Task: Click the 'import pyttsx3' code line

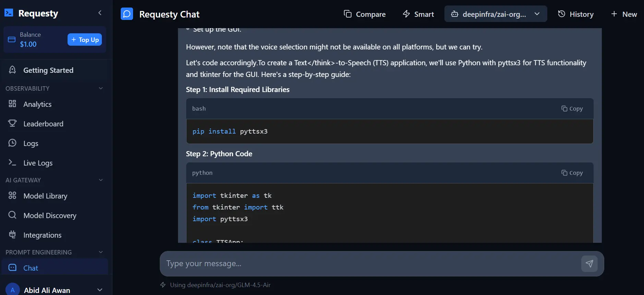Action: coord(220,219)
